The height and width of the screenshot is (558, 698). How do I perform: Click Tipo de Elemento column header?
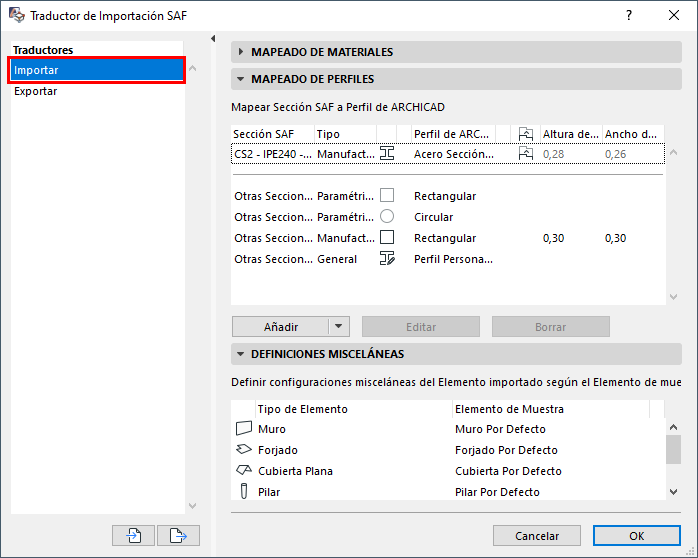[353, 409]
